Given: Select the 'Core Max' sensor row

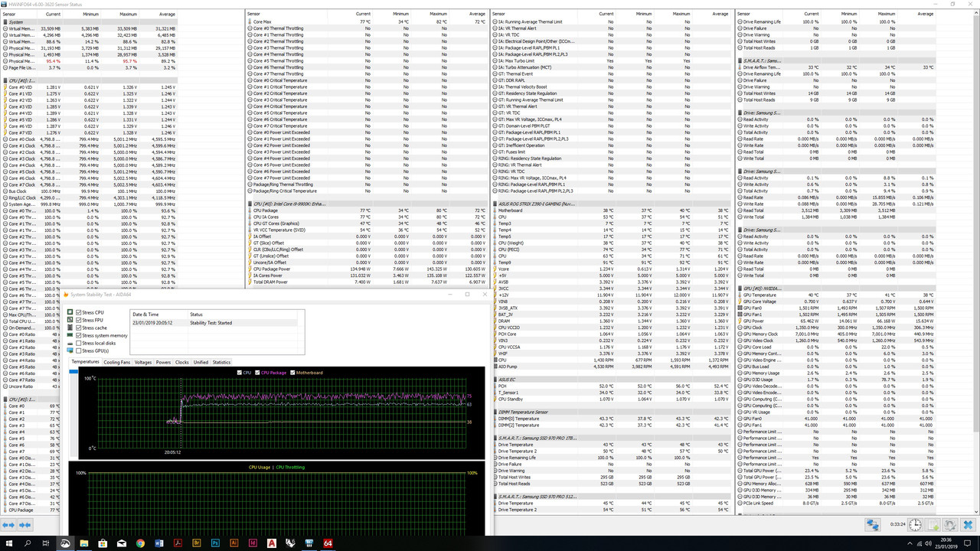Looking at the screenshot, I should [368, 22].
